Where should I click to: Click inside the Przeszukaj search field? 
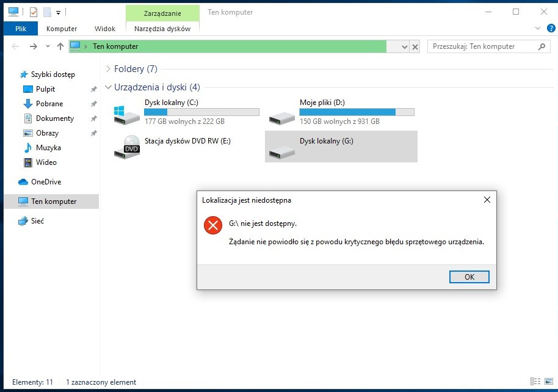pyautogui.click(x=482, y=46)
